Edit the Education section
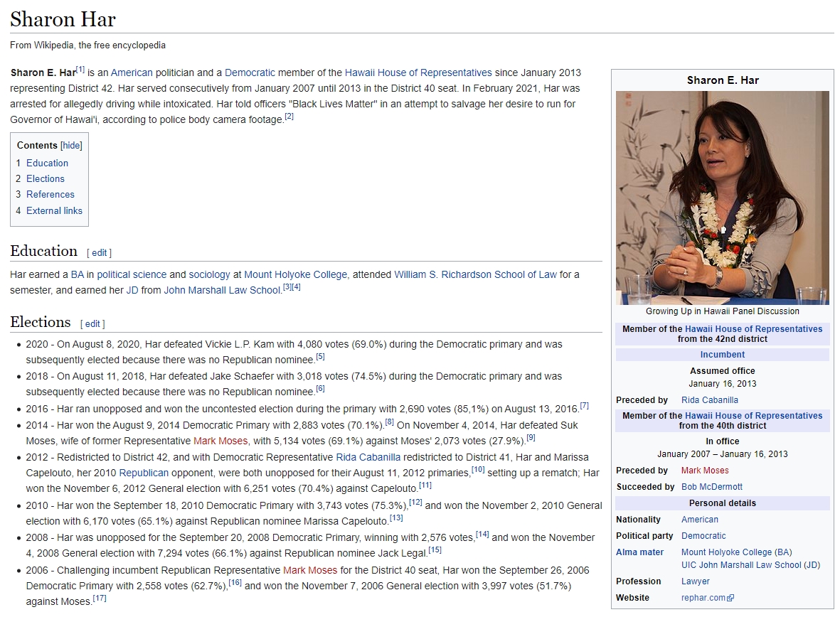 [x=99, y=253]
